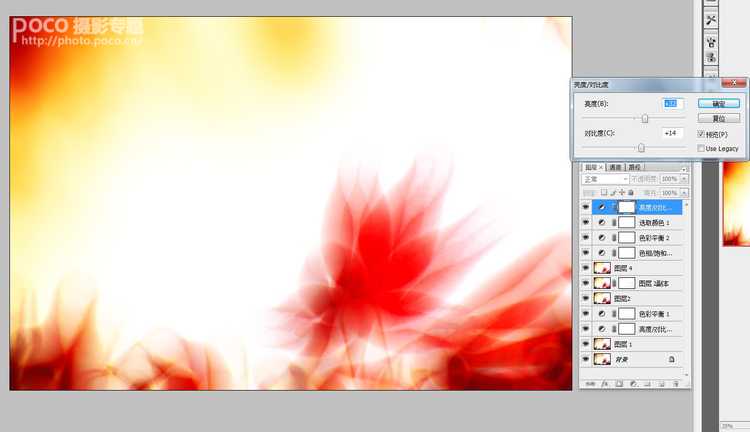The height and width of the screenshot is (432, 750).
Task: Select layer named 色彩平衡 2
Action: (654, 238)
